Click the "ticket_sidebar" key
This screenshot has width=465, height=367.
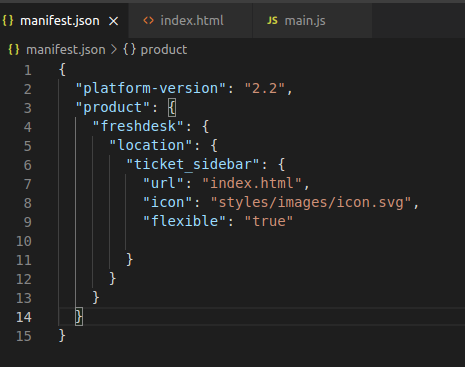pos(193,164)
